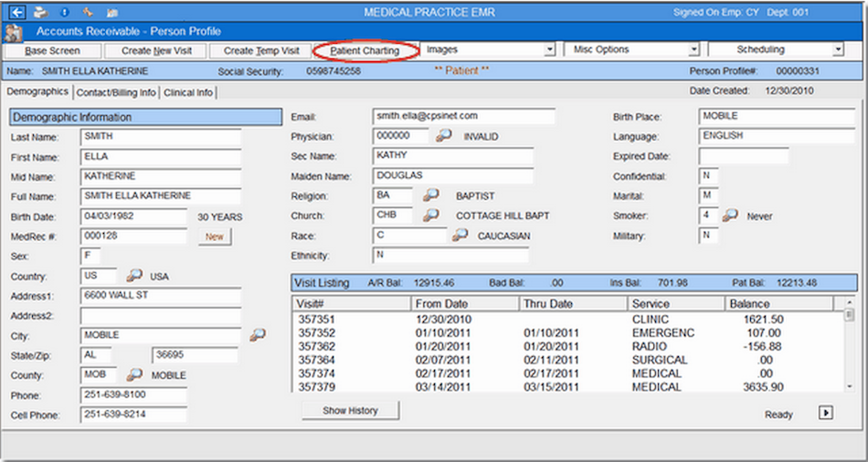Open the Clinical Info tab
This screenshot has width=868, height=462.
[189, 92]
